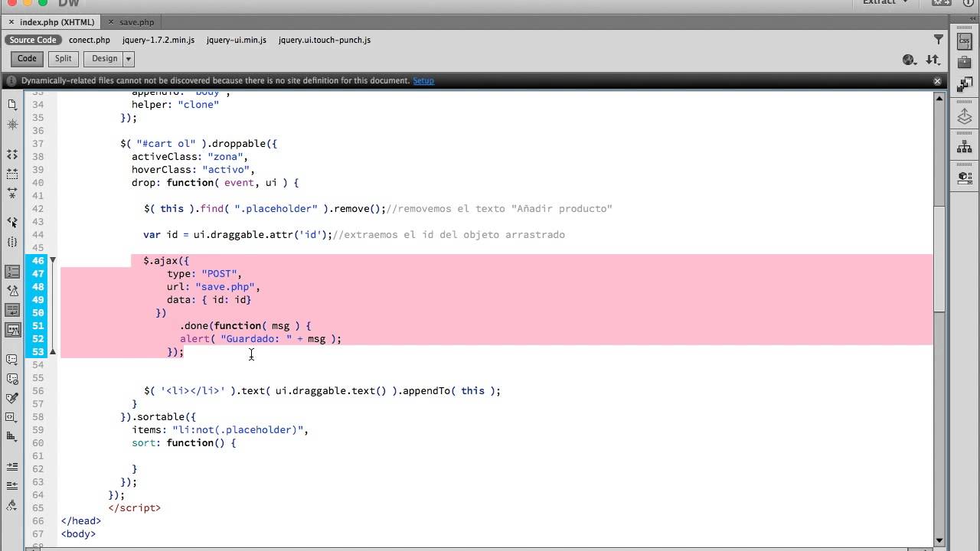Toggle Word Wrap icon
This screenshot has height=551, width=980.
12,310
